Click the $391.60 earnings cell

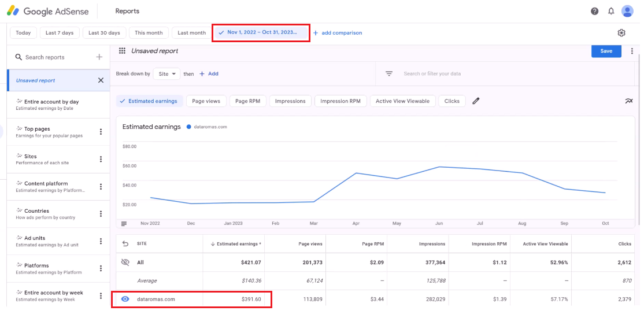(234, 299)
